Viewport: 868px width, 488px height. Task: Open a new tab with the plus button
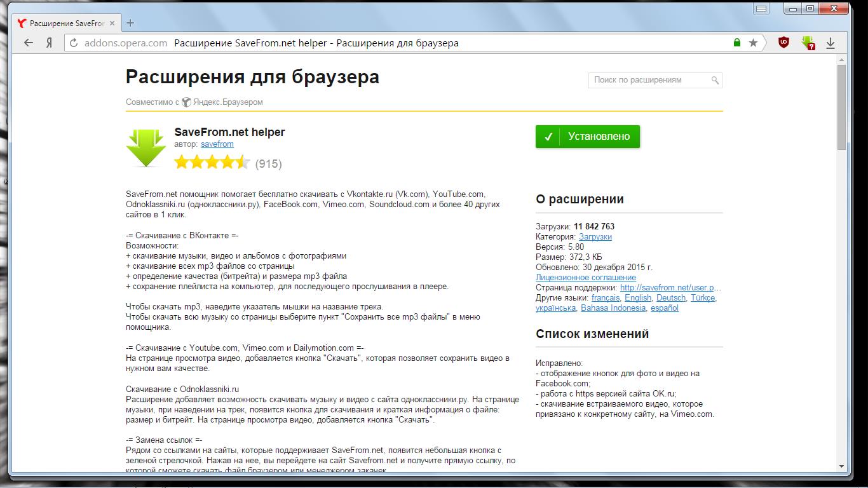[130, 23]
